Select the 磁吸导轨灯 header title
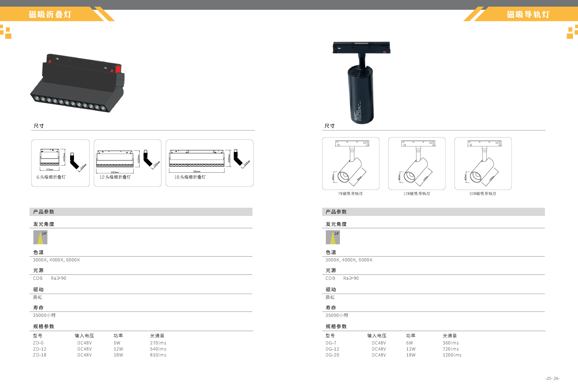The image size is (578, 392). click(528, 14)
